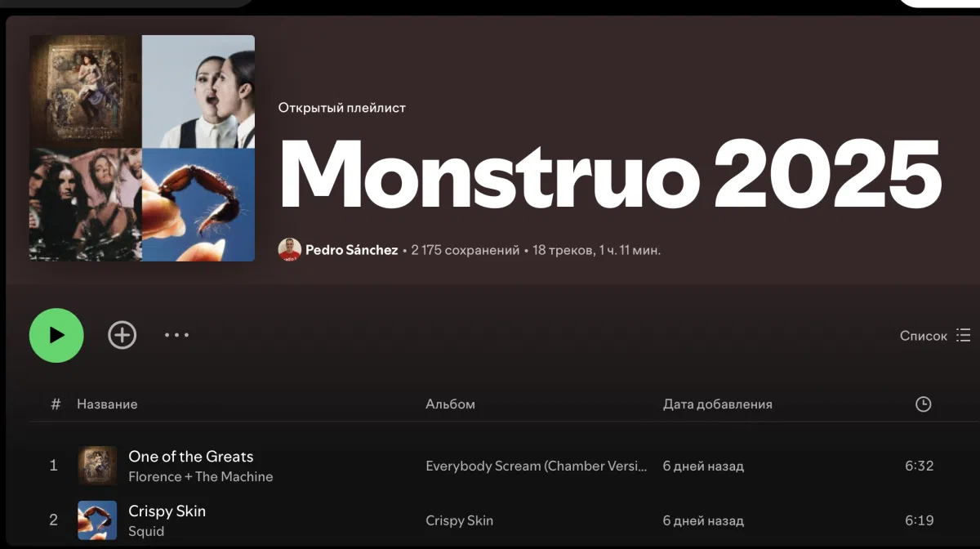Click the Альбом column header
Screen dimensions: 980x549
[x=450, y=404]
